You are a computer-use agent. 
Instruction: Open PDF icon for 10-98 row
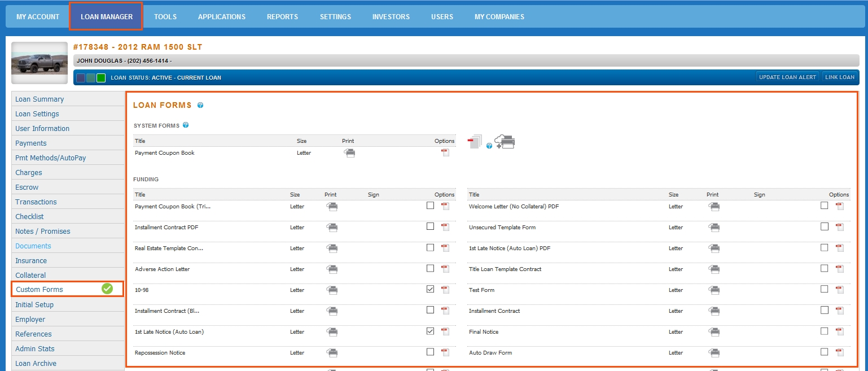coord(445,290)
